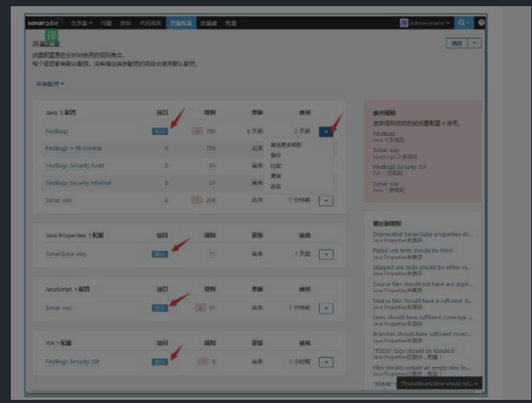Open the 'Source files should not have any dupli...' rule

point(422,284)
